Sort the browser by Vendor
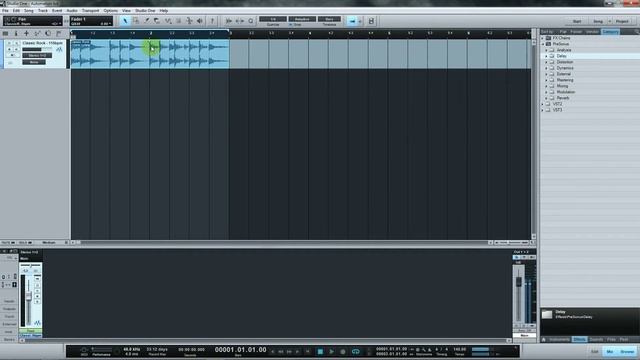Image resolution: width=640 pixels, height=360 pixels. (x=592, y=32)
